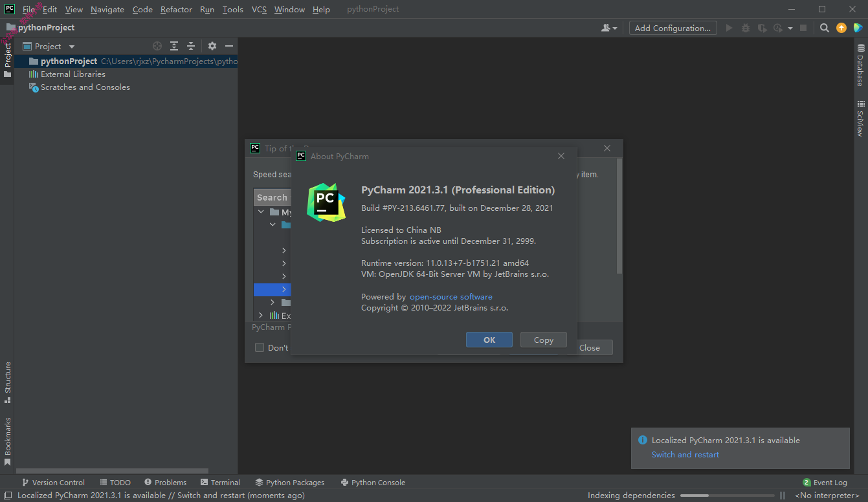Viewport: 868px width, 502px height.
Task: Open the Project view selector dropdown
Action: [49, 46]
